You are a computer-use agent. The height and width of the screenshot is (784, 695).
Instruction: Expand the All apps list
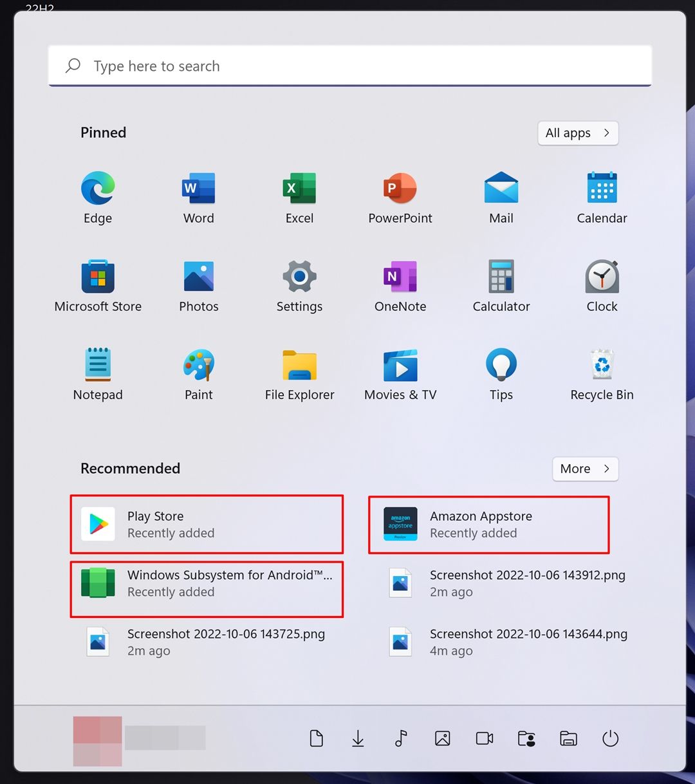point(577,133)
